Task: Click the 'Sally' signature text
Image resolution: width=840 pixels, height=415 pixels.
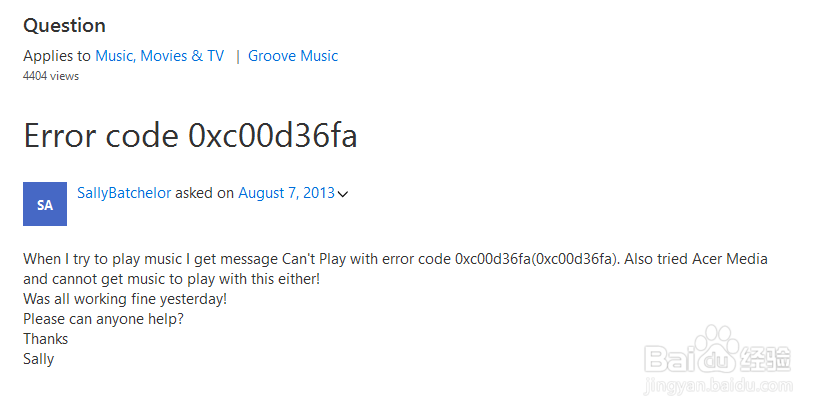Action: point(39,359)
